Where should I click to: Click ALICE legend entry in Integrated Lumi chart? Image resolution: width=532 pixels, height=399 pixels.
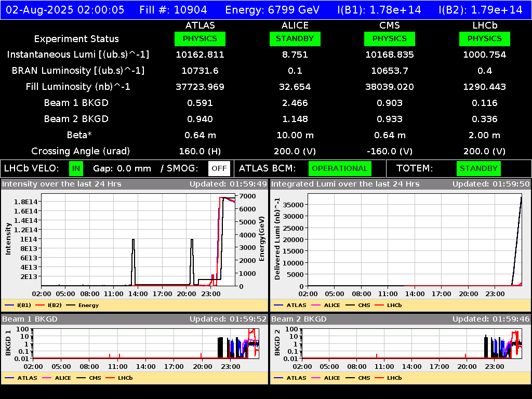pyautogui.click(x=326, y=305)
